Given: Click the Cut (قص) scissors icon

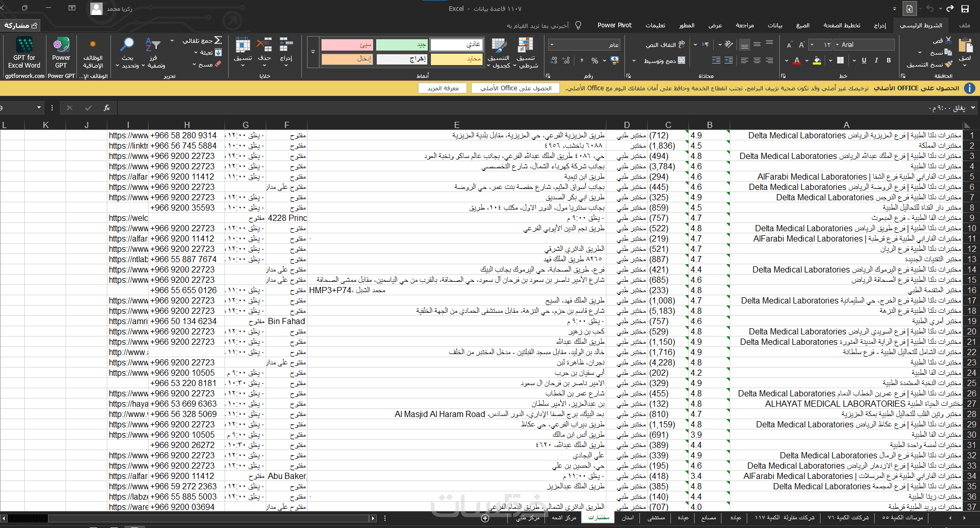Looking at the screenshot, I should tap(949, 40).
